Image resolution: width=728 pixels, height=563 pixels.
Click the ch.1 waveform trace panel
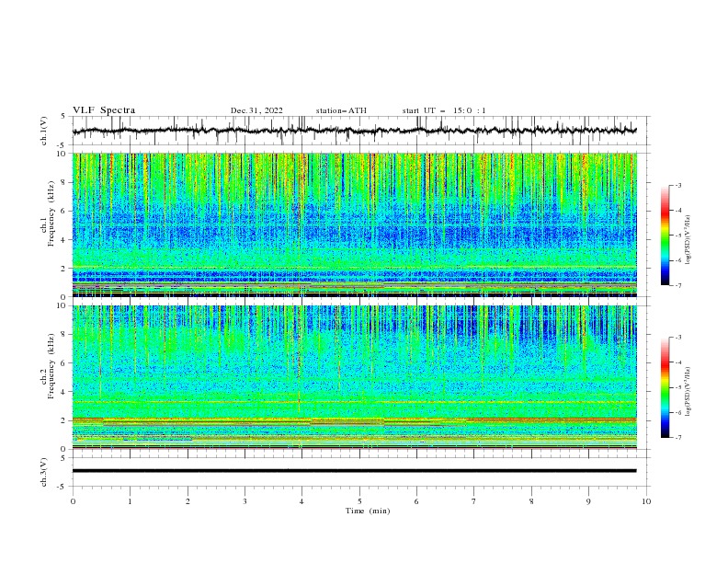[360, 131]
